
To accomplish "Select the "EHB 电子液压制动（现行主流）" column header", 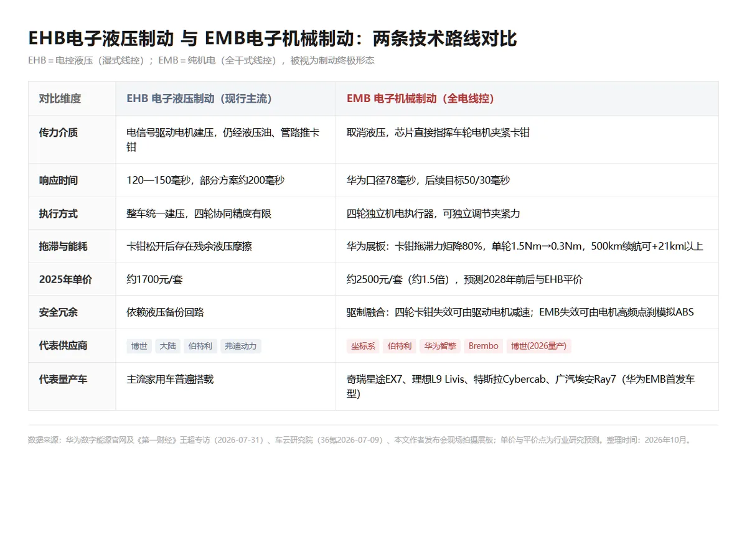I will click(x=226, y=98).
